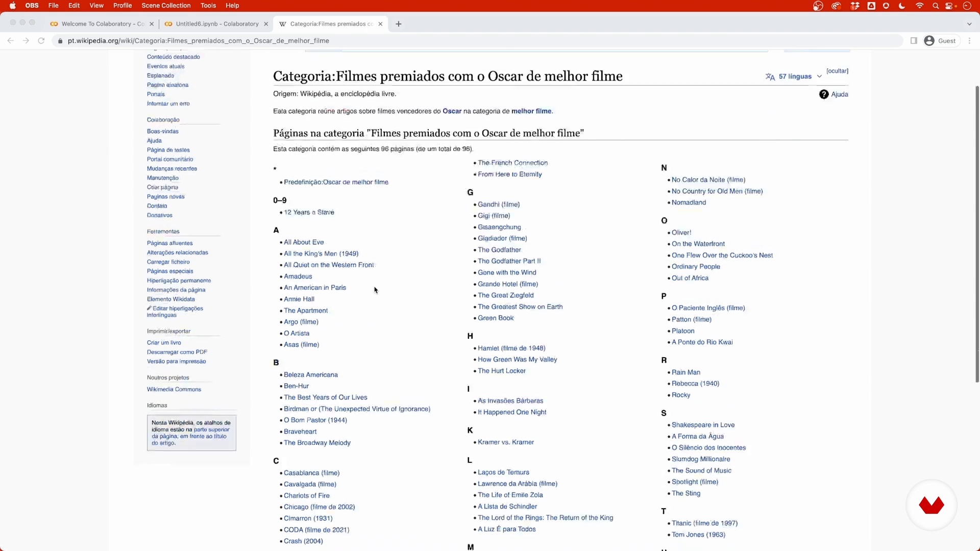Click the ocultar toggle link
This screenshot has height=551, width=980.
(x=837, y=71)
